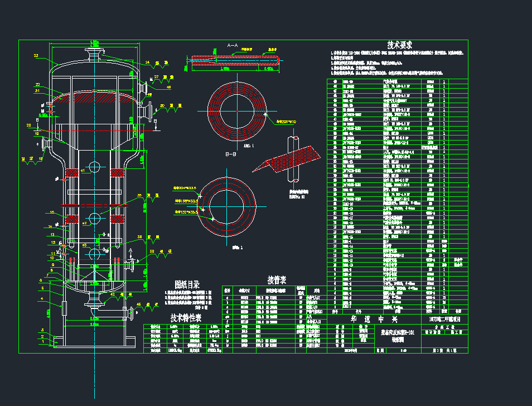Select the 技术特性表 title text
The height and width of the screenshot is (406, 532).
[186, 317]
